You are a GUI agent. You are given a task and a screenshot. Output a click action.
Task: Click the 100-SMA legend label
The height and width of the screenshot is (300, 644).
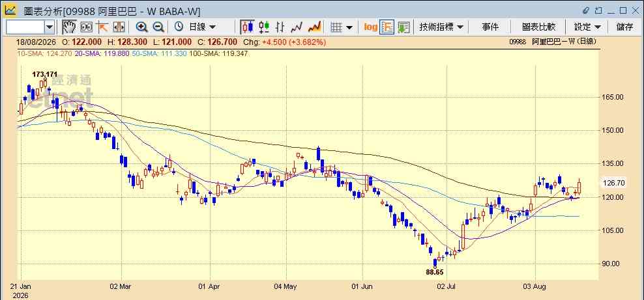coord(218,53)
